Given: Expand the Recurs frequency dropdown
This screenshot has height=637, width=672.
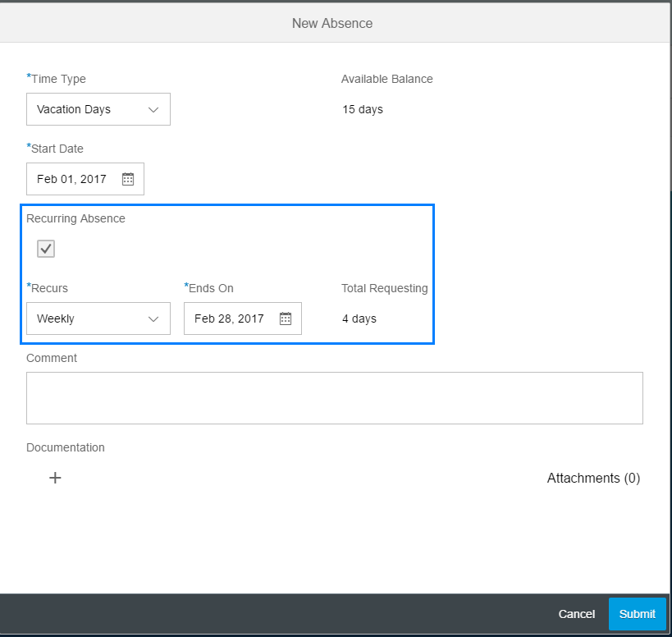Looking at the screenshot, I should 98,318.
